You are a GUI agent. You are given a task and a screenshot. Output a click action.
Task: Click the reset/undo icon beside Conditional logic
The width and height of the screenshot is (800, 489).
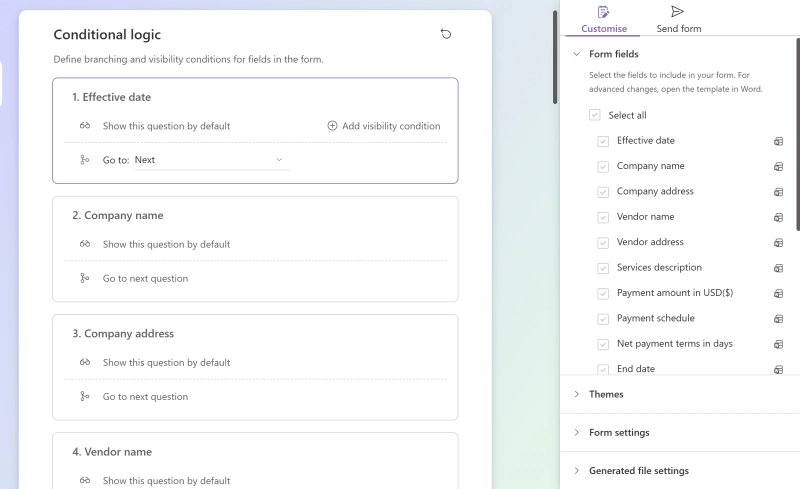[446, 34]
